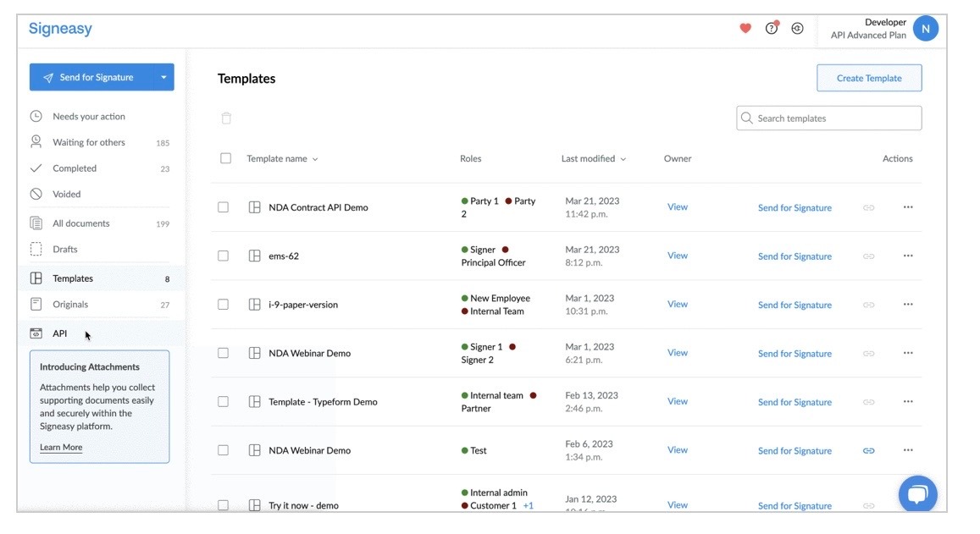View the Try it now - demo template
Image resolution: width=980 pixels, height=534 pixels.
[x=678, y=504]
